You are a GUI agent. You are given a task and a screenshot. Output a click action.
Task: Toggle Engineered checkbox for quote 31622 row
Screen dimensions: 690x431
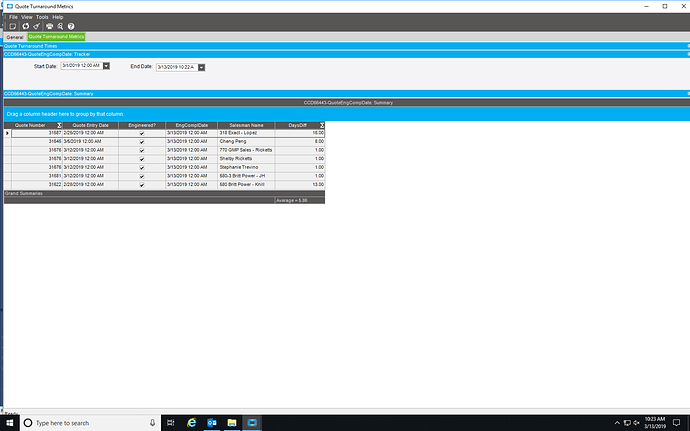point(142,185)
